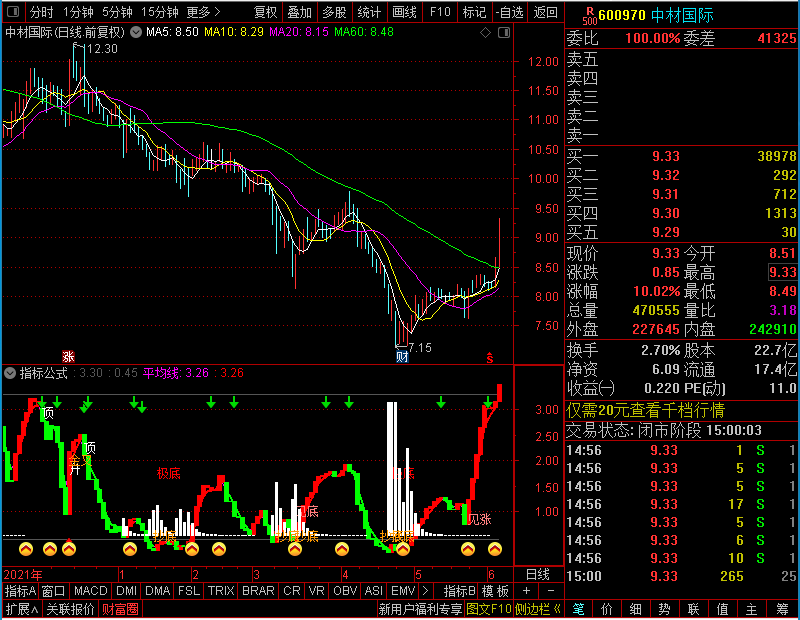Click the + zoom in button
Image resolution: width=800 pixels, height=620 pixels.
click(527, 591)
